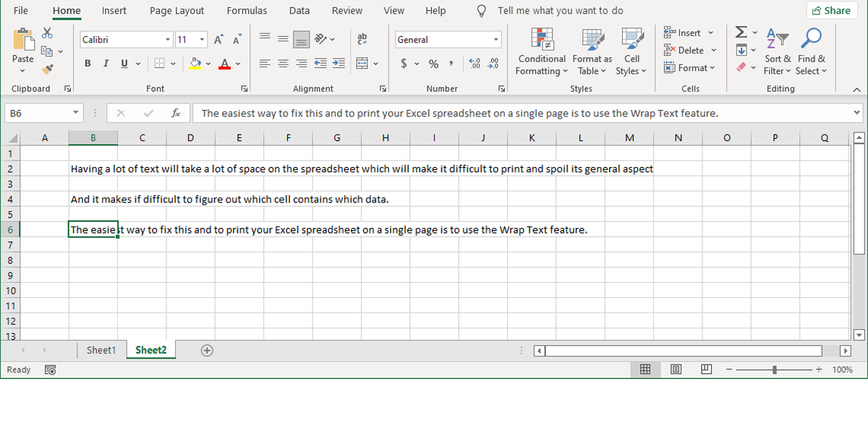Toggle Bold formatting
This screenshot has width=868, height=434.
click(88, 64)
